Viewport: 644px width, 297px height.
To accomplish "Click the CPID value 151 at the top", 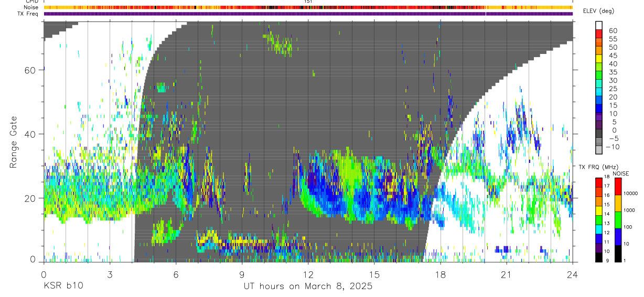I will point(308,2).
